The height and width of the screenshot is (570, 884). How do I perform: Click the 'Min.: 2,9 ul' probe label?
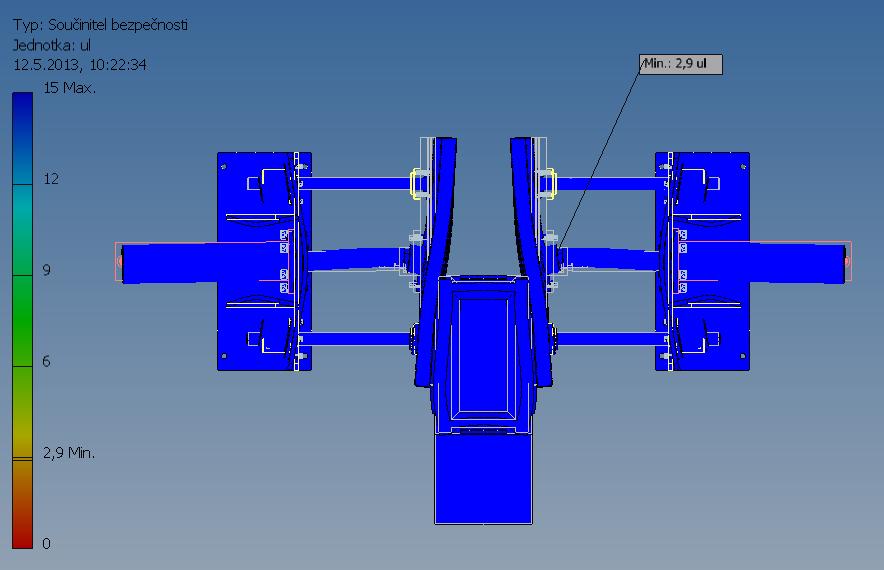coord(680,64)
